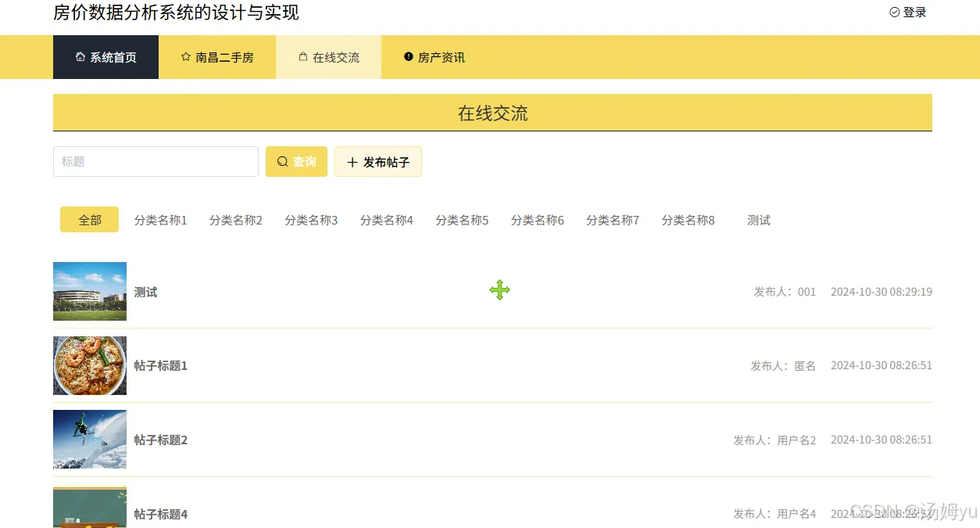Screen dimensions: 980x528
Task: Filter posts by 分类名称6
Action: point(538,221)
